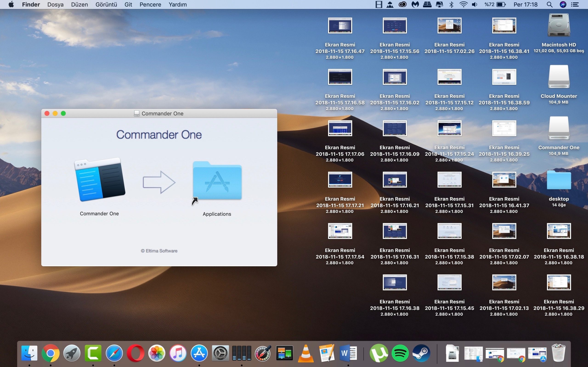Open the Trash in dock

tap(558, 353)
